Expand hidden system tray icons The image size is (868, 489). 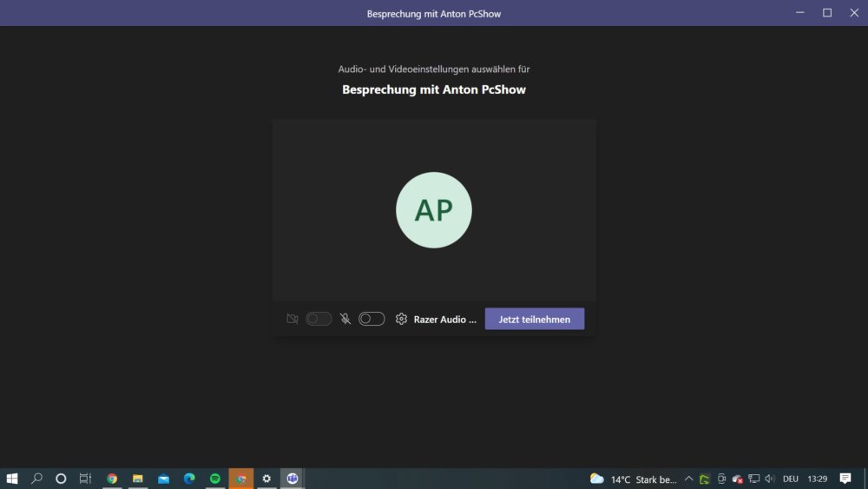(x=688, y=479)
